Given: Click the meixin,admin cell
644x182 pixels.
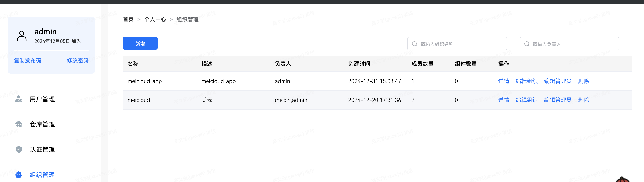Looking at the screenshot, I should [x=291, y=100].
